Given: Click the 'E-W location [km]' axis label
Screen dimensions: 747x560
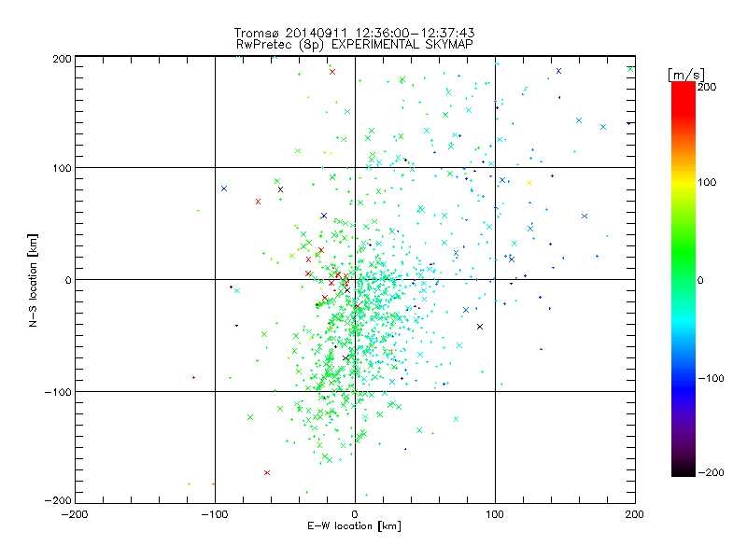Looking at the screenshot, I should tap(354, 526).
